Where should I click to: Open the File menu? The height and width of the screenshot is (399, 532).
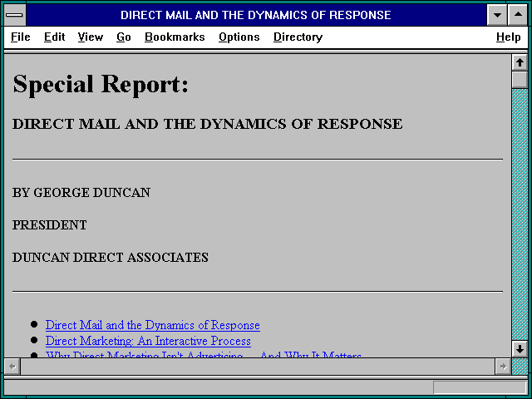[x=20, y=37]
